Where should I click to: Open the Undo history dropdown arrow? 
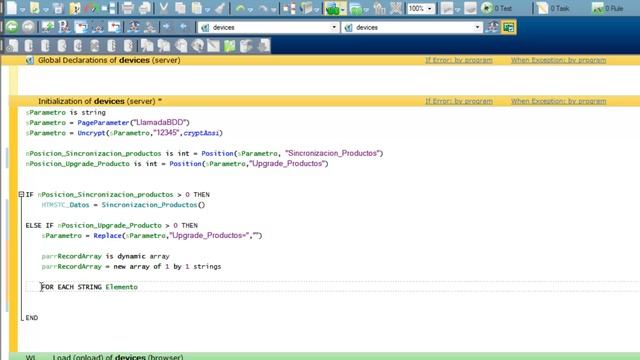[x=250, y=9]
